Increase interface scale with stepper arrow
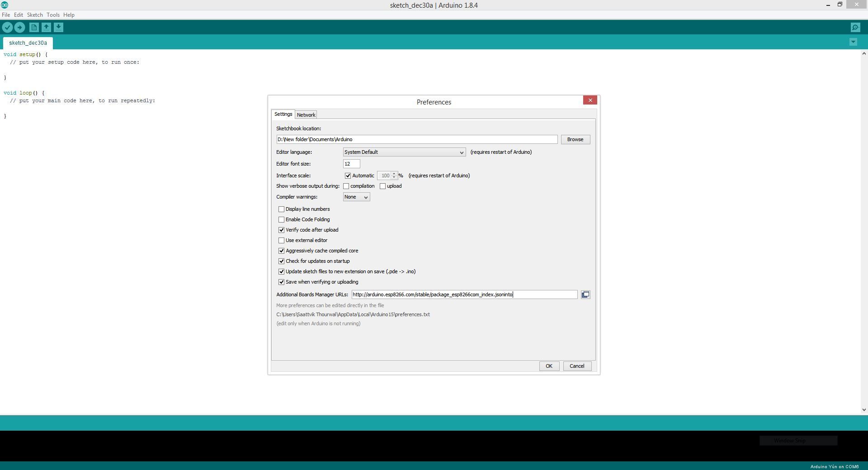The image size is (868, 470). click(394, 174)
